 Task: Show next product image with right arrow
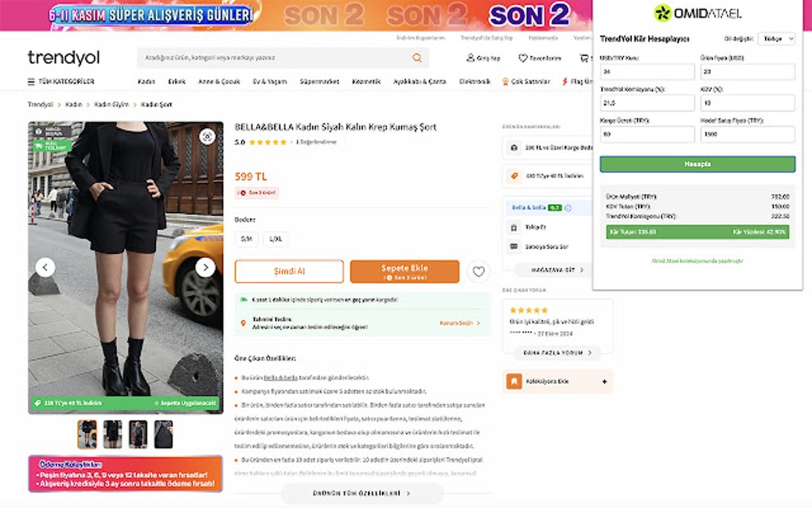tap(205, 268)
